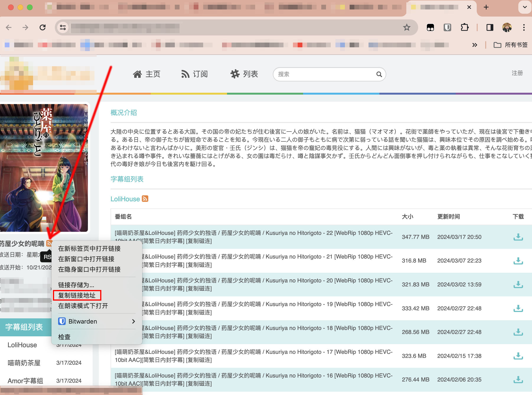The image size is (532, 395).
Task: Choose 在新标签页中打开链接 from context menu
Action: [89, 248]
